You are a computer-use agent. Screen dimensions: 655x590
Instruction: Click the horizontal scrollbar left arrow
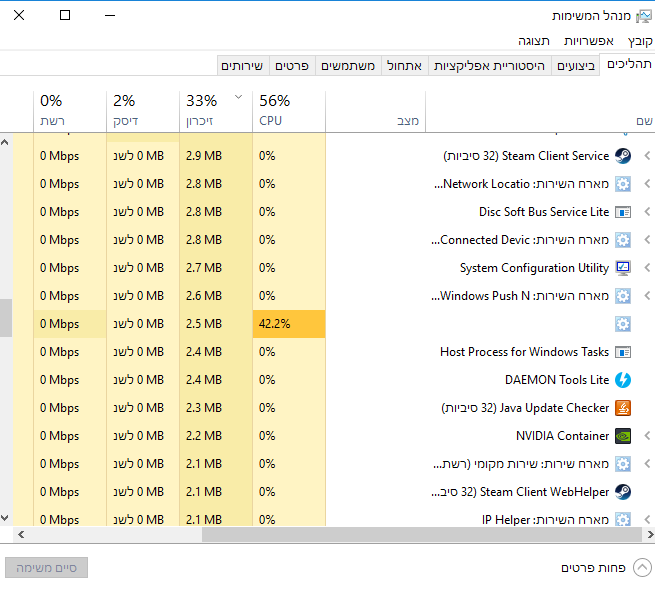click(21, 534)
